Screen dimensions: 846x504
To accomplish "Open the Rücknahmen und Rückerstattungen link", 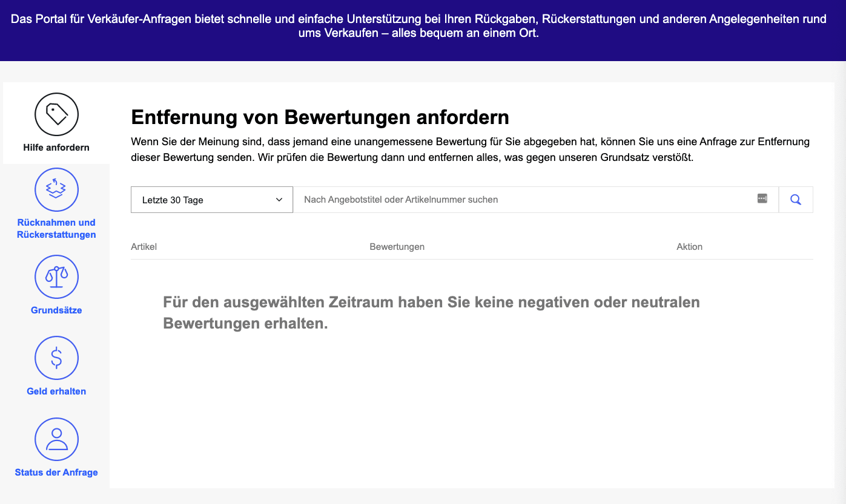I will tap(56, 229).
